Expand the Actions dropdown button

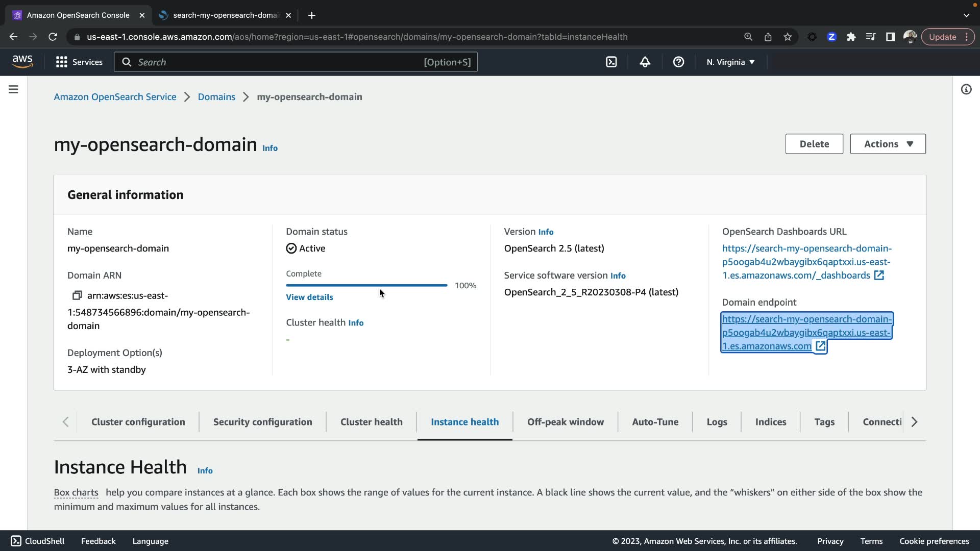[888, 144]
